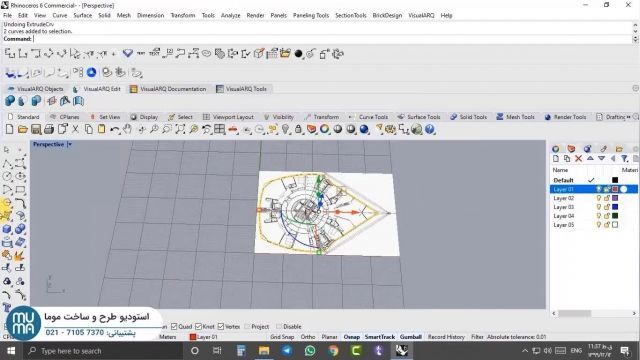Click the layer filter funnel icon
Viewport: 640px width, 360px height.
624,158
